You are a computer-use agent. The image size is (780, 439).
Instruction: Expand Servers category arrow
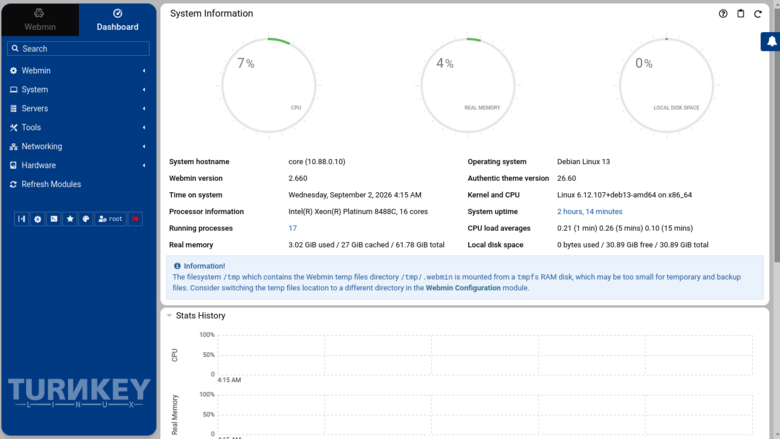click(x=144, y=108)
